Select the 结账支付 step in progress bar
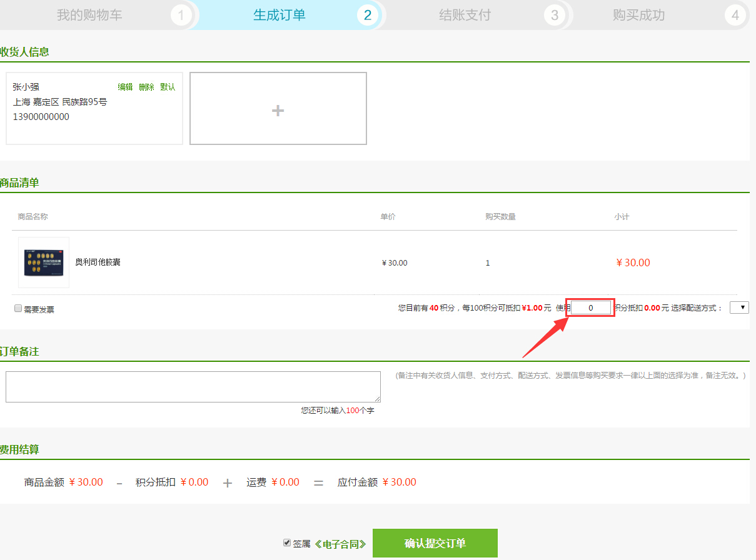 [465, 14]
